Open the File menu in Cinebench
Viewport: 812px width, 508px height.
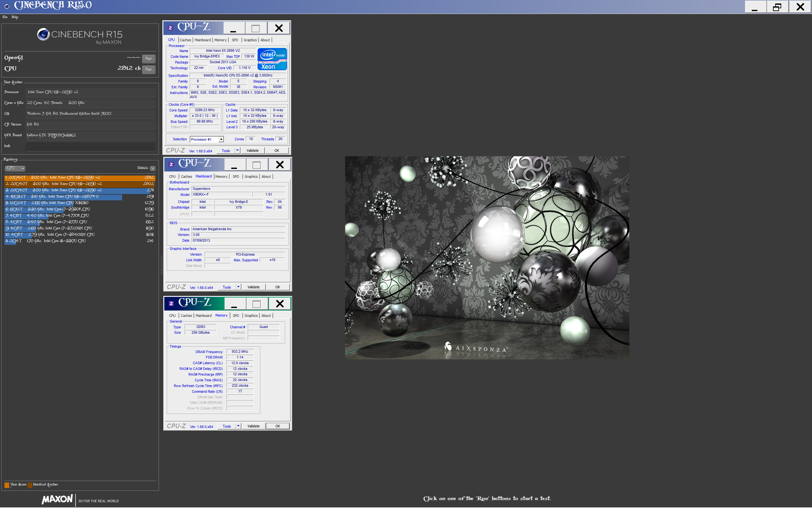[5, 17]
